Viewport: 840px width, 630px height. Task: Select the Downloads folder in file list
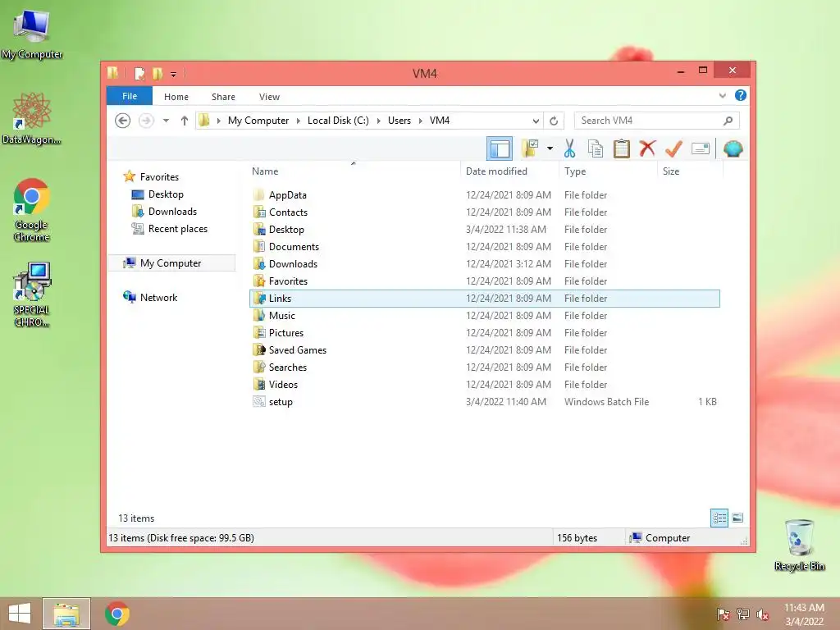point(293,263)
